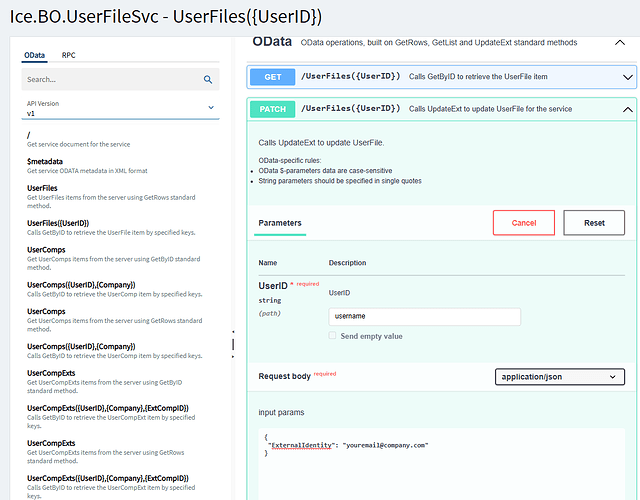
Task: Open the first UserComps({UserID},{Company}) entry
Action: [115, 289]
